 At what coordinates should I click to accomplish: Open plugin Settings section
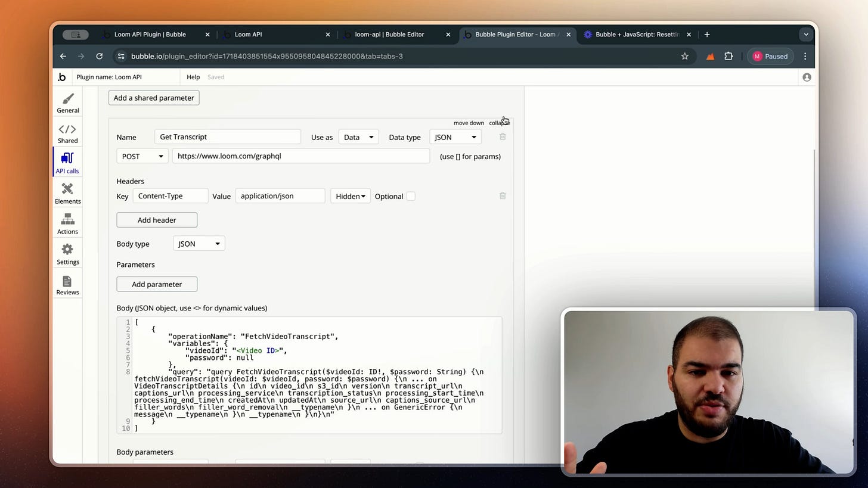coord(67,254)
